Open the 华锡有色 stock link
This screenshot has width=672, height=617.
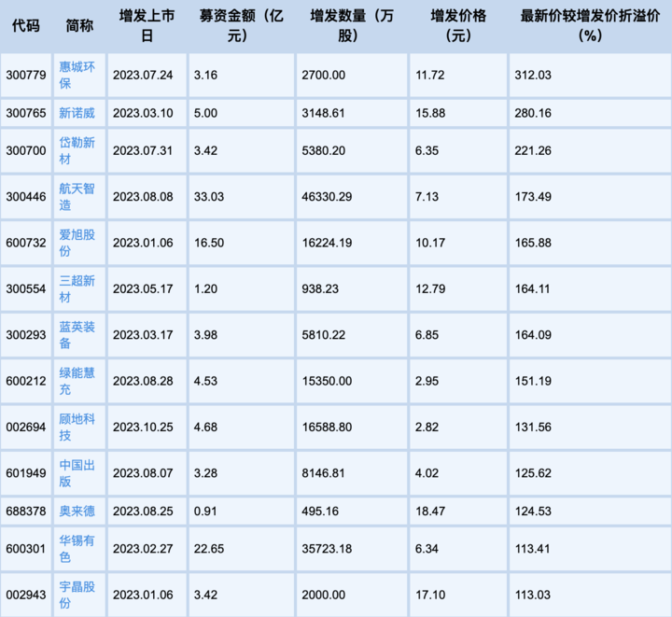click(77, 549)
